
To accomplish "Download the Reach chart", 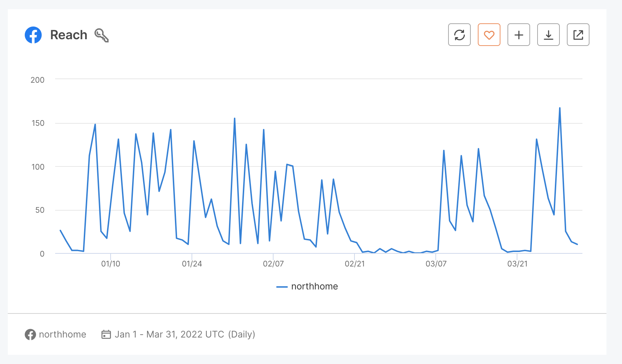I will [x=548, y=35].
